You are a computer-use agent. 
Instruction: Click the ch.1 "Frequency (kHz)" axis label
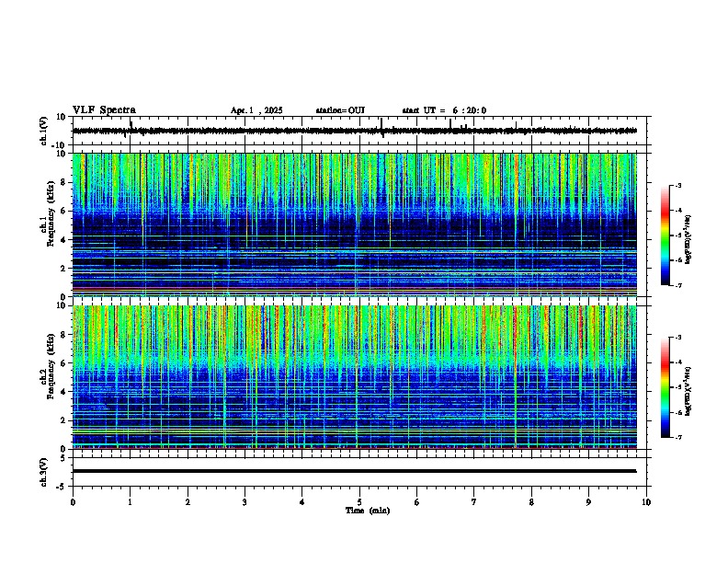51,213
